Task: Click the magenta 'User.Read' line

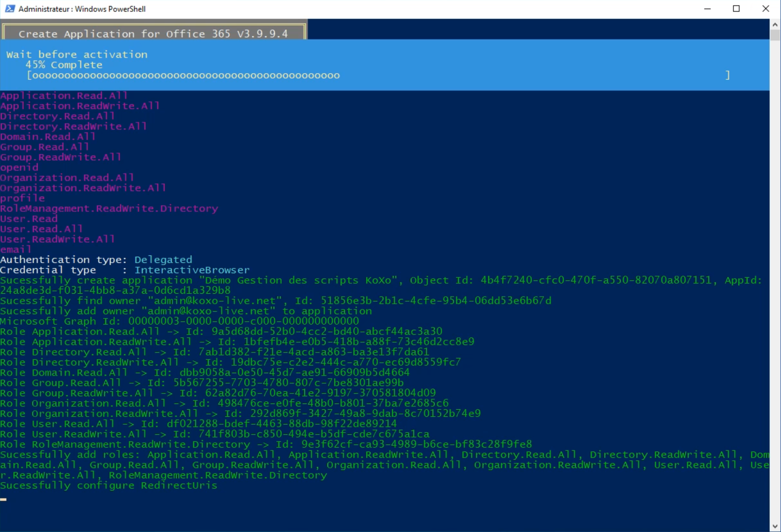Action: 29,219
